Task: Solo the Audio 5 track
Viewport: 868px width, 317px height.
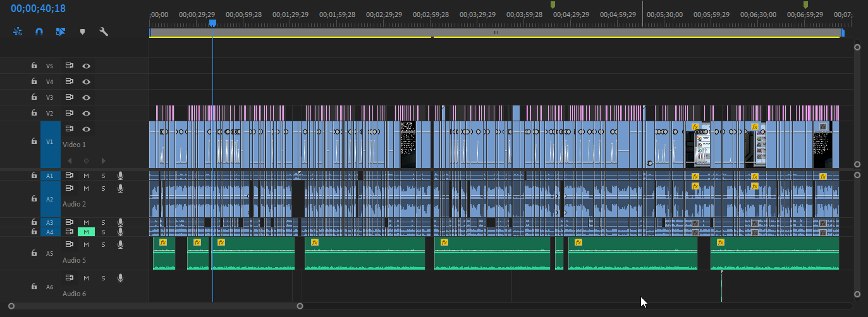Action: pos(103,244)
